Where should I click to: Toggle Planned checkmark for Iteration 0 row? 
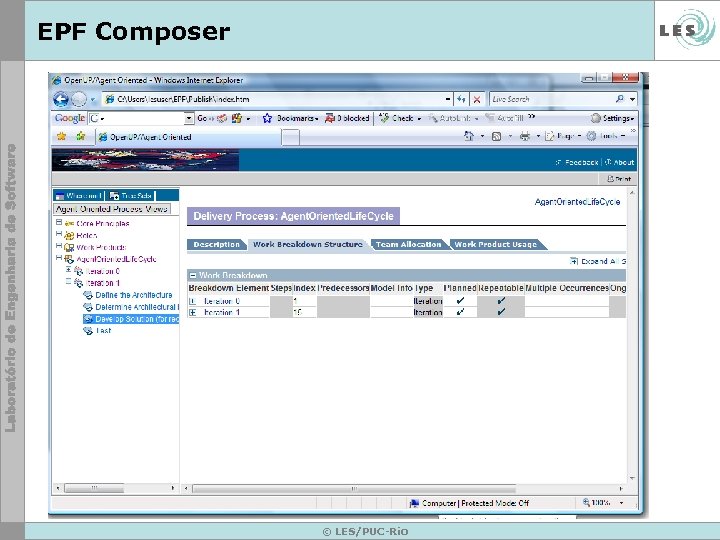pyautogui.click(x=460, y=301)
